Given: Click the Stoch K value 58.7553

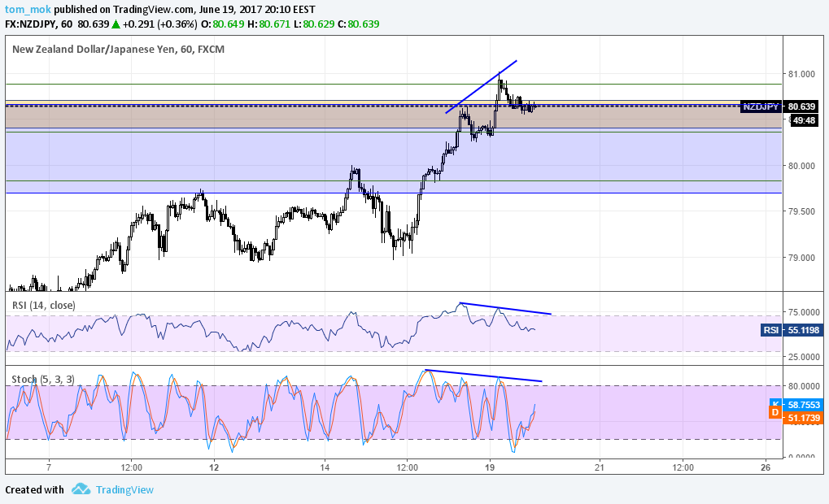Looking at the screenshot, I should click(x=804, y=405).
